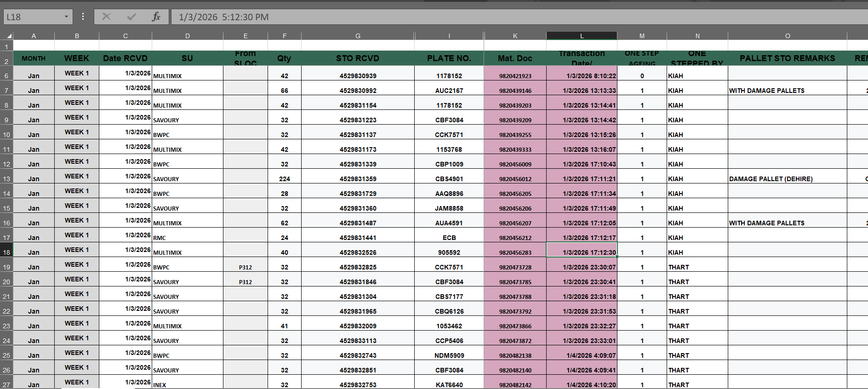Click the Cancel entry X icon
The width and height of the screenshot is (868, 389).
(106, 17)
